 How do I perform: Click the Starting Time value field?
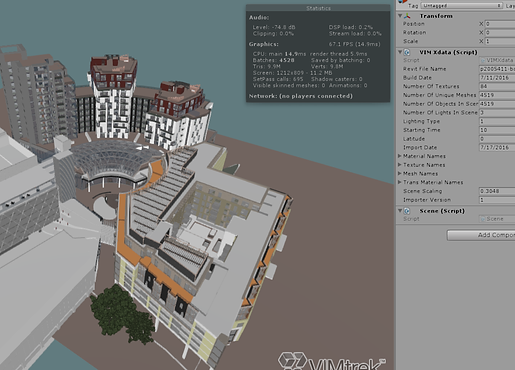[497, 130]
